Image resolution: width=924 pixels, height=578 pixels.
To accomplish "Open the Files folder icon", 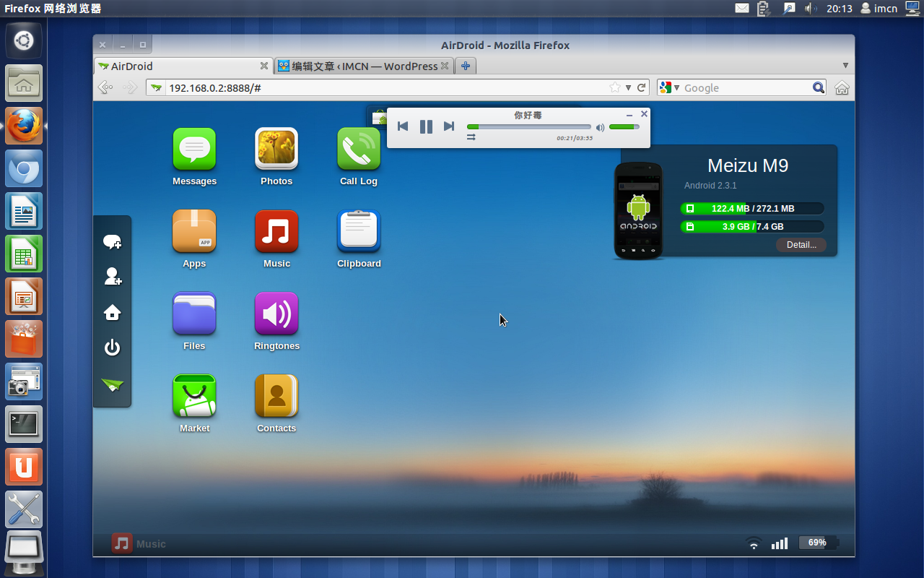I will (194, 314).
